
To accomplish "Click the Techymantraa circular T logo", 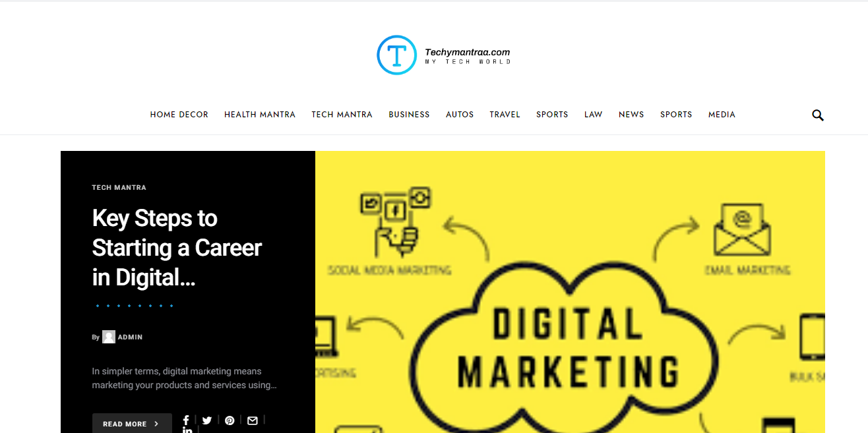I will click(x=396, y=55).
